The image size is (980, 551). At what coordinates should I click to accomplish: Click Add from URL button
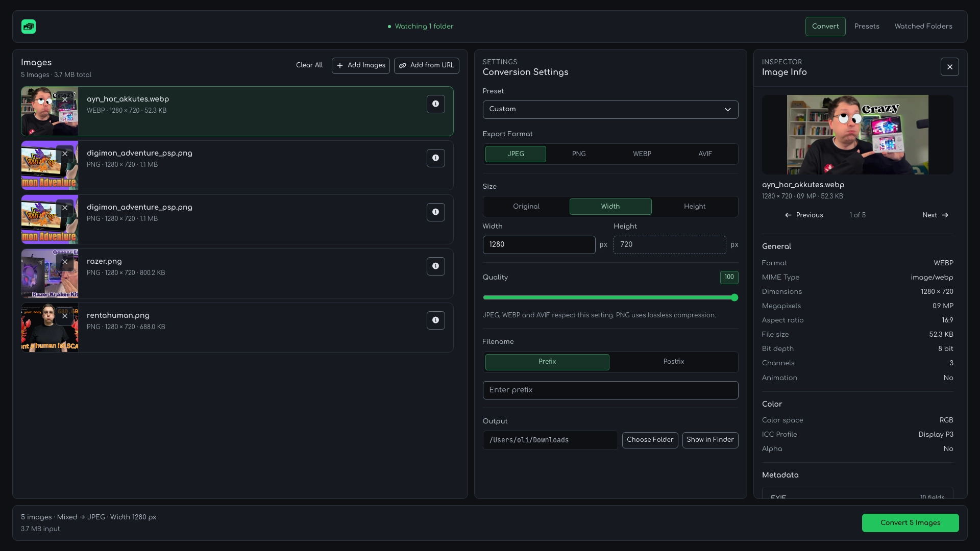click(427, 66)
